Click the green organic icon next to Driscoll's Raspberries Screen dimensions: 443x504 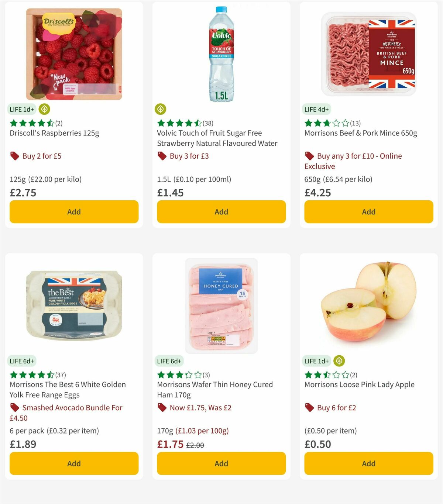coord(44,109)
